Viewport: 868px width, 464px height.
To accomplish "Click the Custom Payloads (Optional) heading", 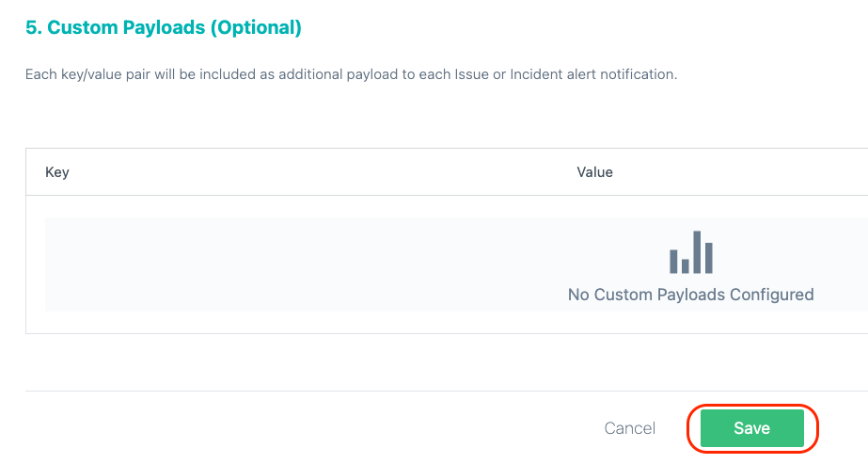I will tap(164, 27).
